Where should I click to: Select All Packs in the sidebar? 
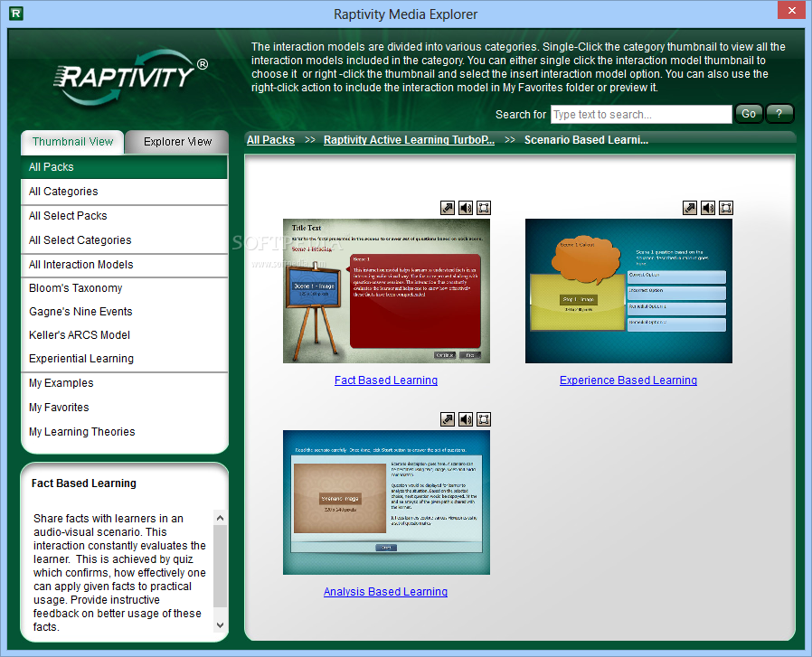tap(124, 166)
